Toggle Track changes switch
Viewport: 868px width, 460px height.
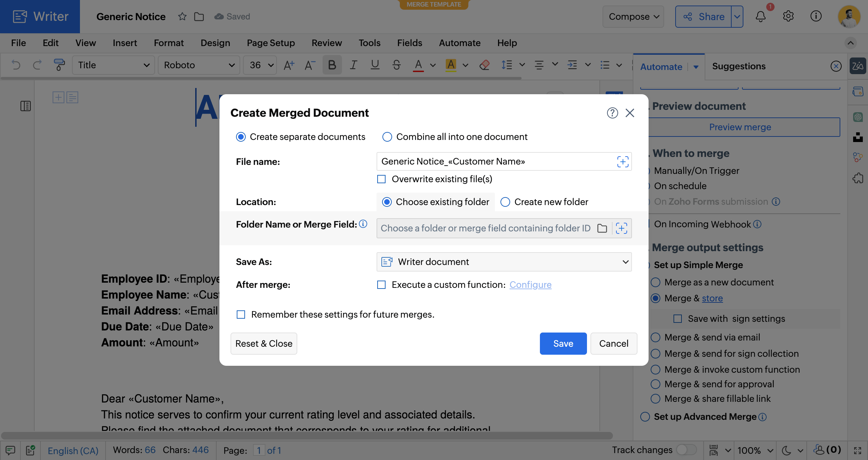pos(686,450)
